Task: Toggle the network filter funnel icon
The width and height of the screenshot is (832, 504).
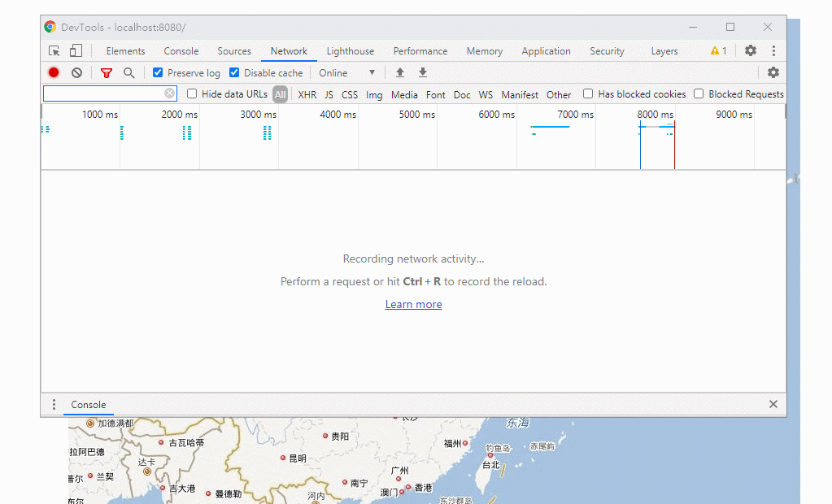Action: tap(107, 72)
